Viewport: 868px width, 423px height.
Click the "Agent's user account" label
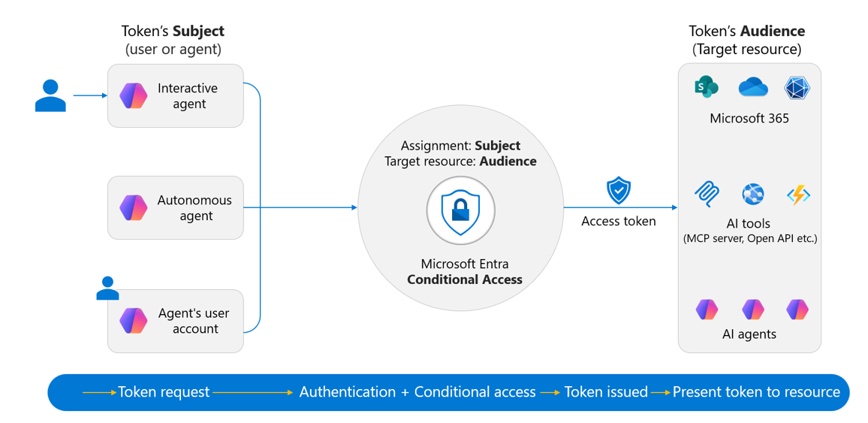click(x=193, y=321)
